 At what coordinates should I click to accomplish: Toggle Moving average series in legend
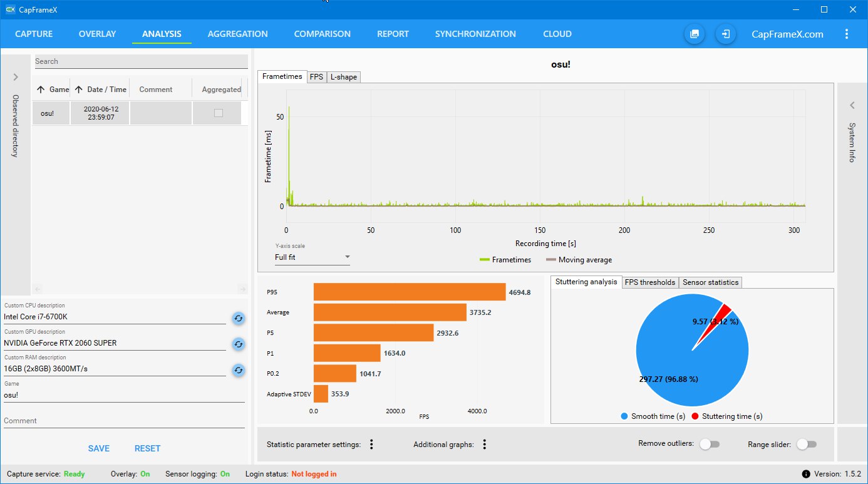point(579,260)
